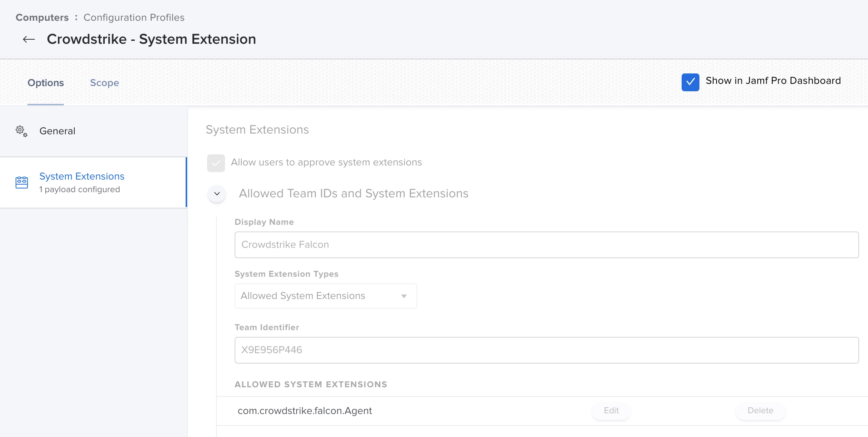This screenshot has width=868, height=437.
Task: Click the com.crowdstrike.falcon.Agent row
Action: (x=304, y=411)
